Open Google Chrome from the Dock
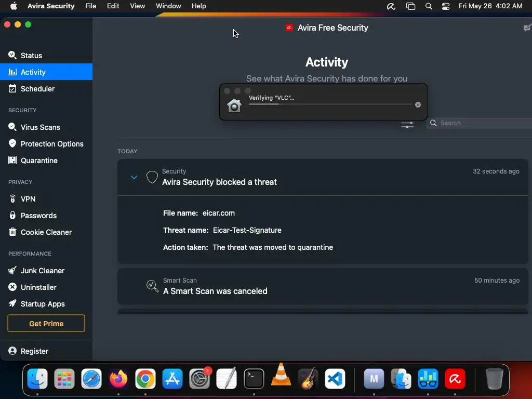This screenshot has width=532, height=399. coord(145,379)
